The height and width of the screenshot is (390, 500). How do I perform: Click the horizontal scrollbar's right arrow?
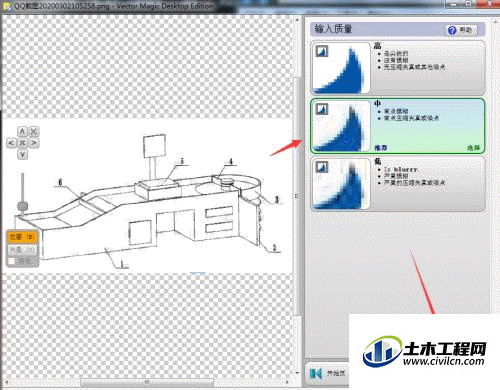coord(287,382)
